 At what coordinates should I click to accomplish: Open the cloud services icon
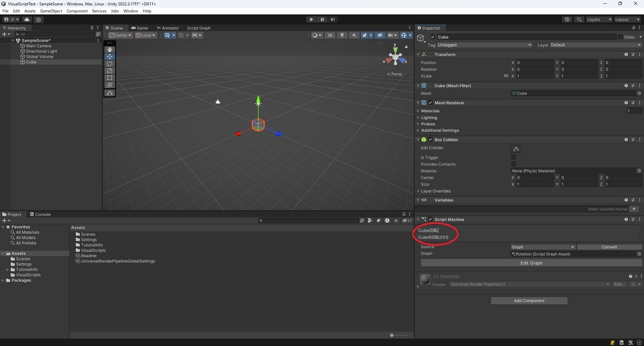[27, 19]
